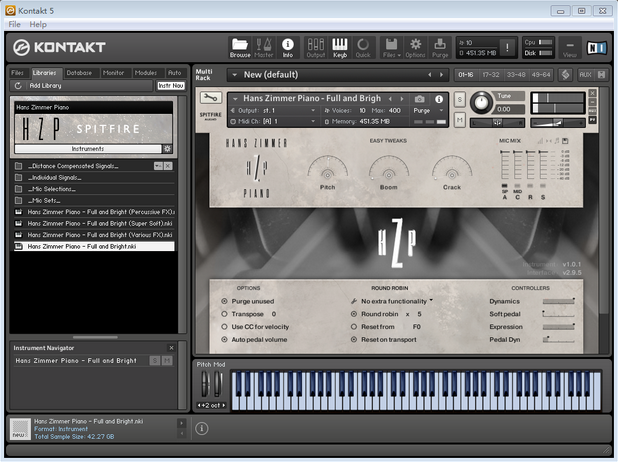Click save icon in Mic Mix section

tap(565, 141)
